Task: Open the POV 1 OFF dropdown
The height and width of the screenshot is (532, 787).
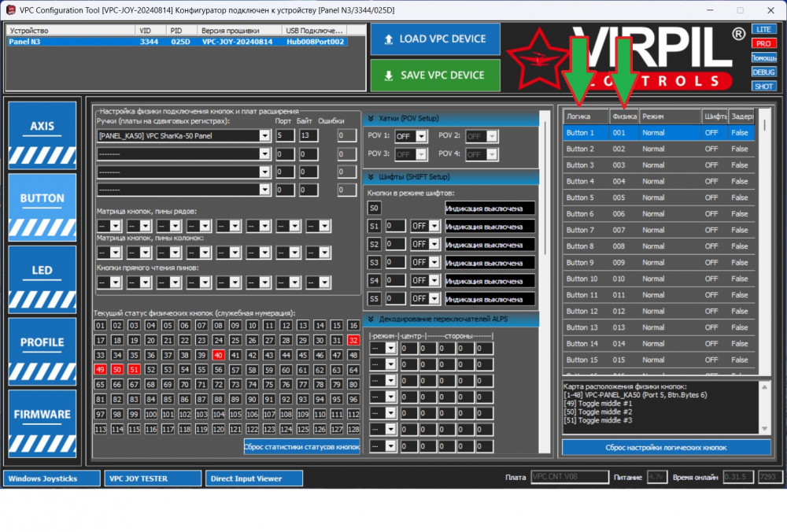Action: coord(421,136)
